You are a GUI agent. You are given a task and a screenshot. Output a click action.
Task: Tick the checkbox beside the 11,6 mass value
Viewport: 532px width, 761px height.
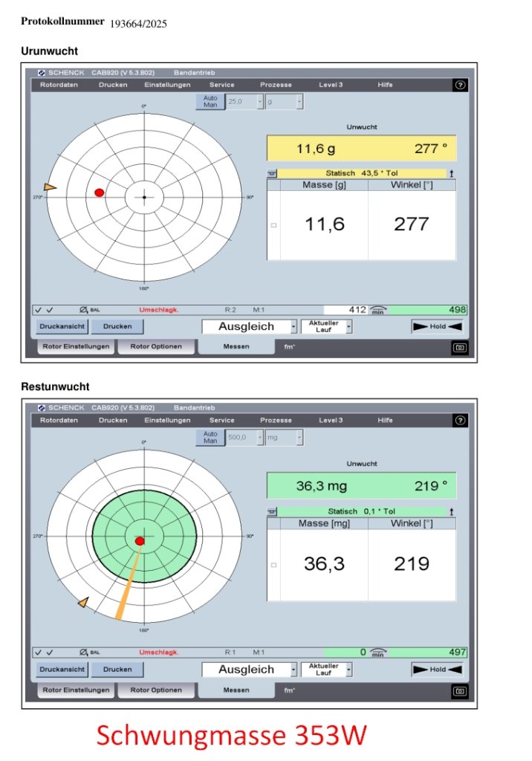point(273,225)
